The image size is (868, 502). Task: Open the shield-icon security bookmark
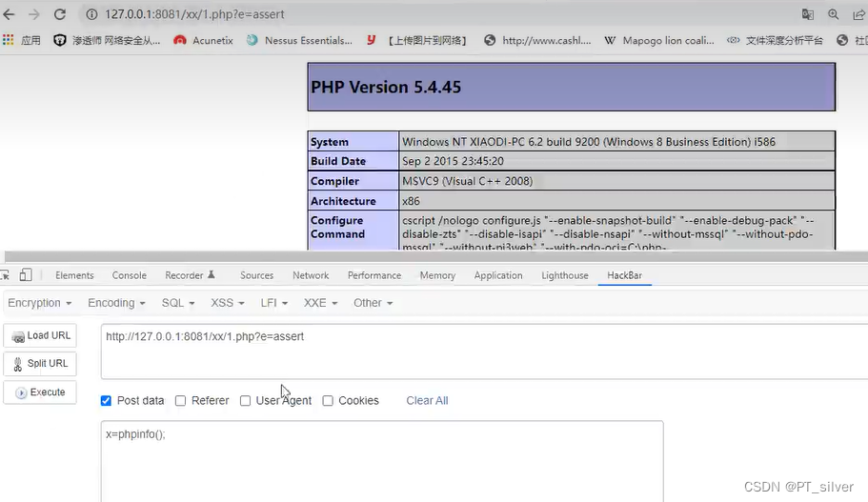[x=107, y=40]
